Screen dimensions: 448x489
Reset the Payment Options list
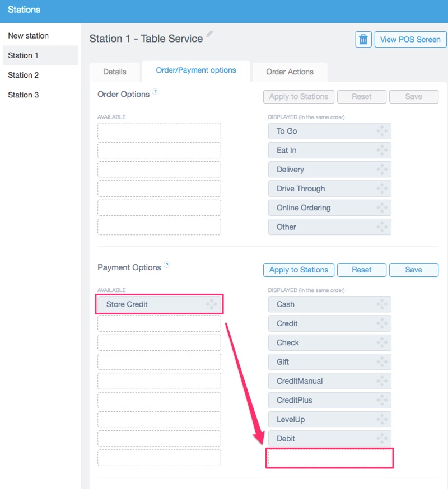(x=362, y=270)
